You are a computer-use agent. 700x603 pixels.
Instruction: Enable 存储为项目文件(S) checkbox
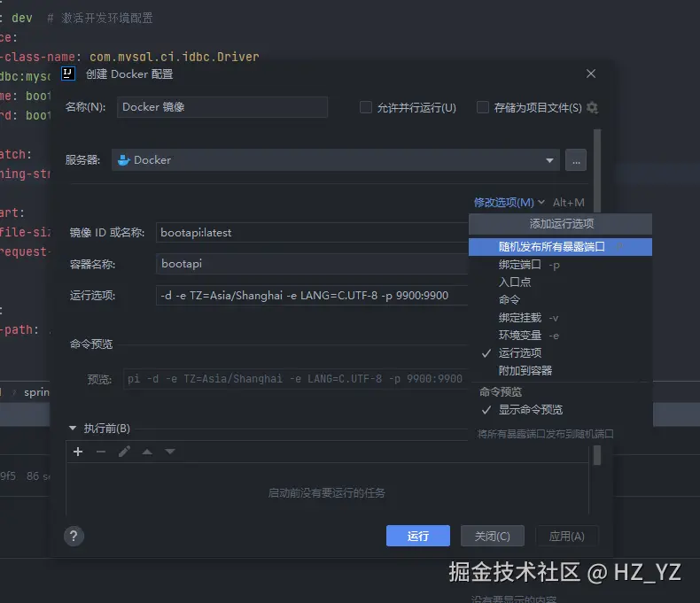pyautogui.click(x=483, y=107)
